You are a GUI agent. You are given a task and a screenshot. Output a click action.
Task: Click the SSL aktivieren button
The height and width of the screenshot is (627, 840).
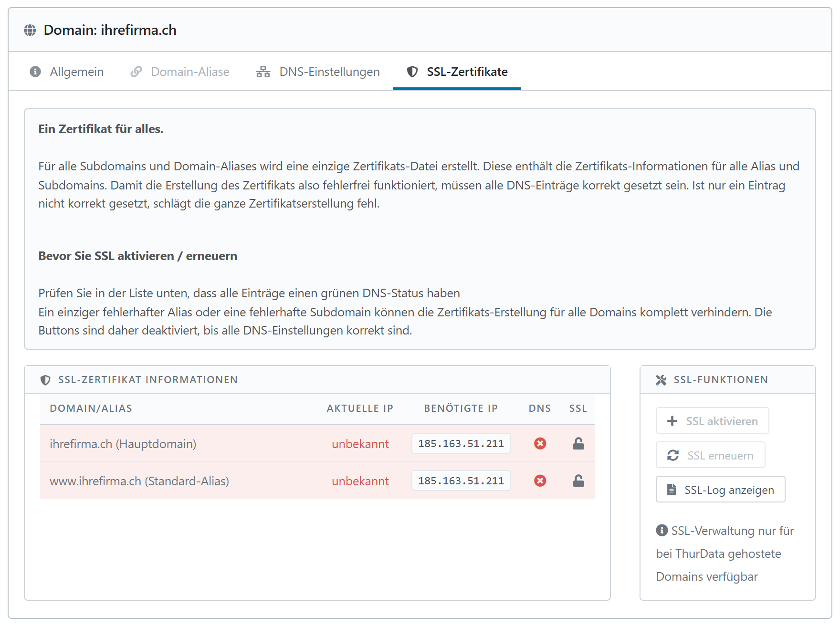713,420
